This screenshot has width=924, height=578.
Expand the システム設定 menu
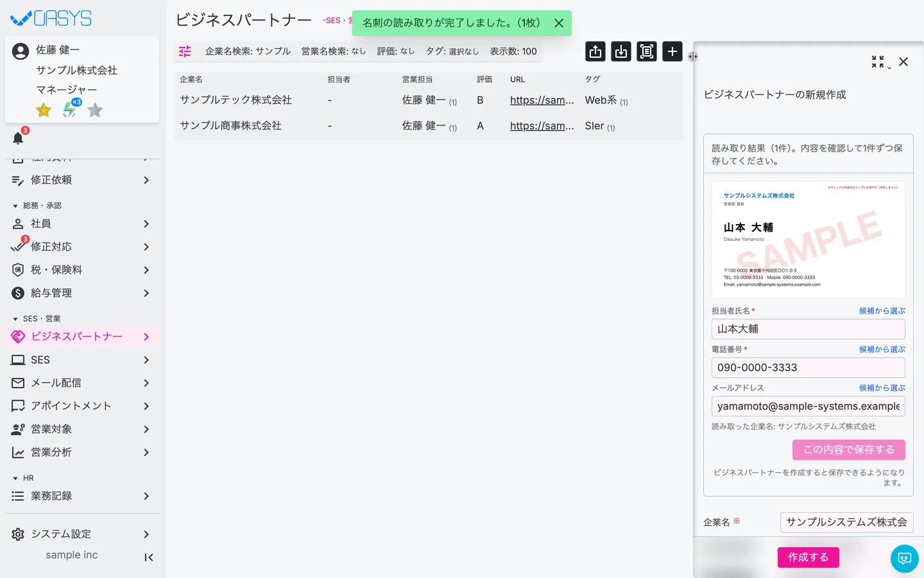82,534
